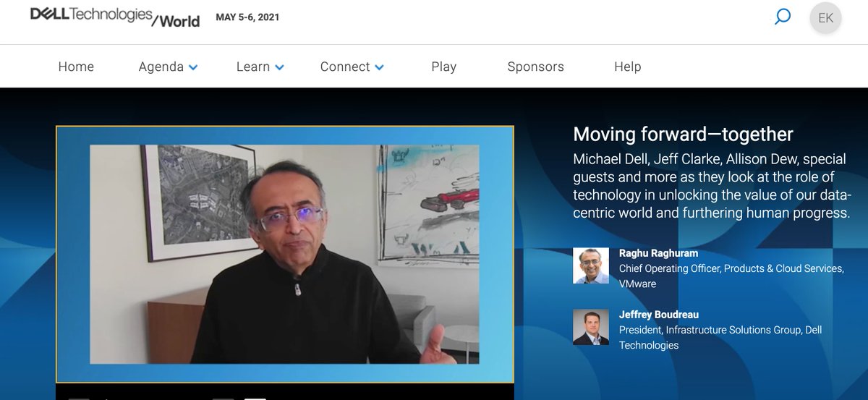
Task: Click the session description paragraph
Action: pyautogui.click(x=712, y=186)
